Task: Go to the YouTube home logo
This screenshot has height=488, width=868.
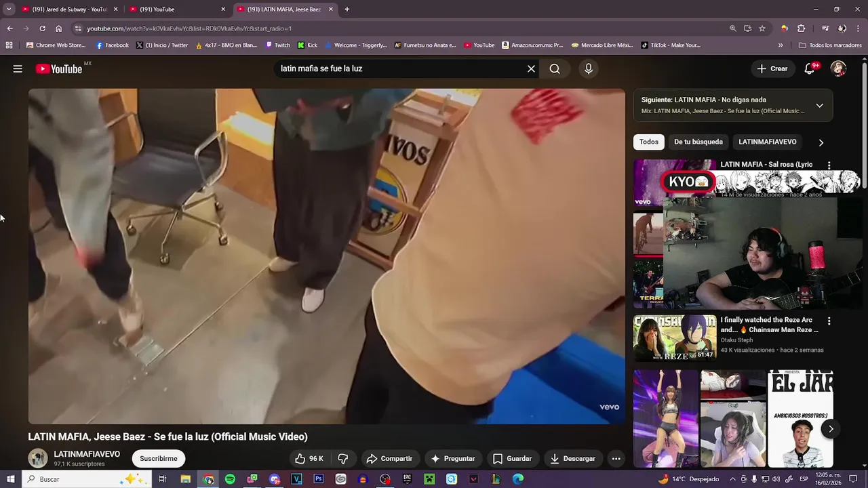Action: click(x=59, y=68)
